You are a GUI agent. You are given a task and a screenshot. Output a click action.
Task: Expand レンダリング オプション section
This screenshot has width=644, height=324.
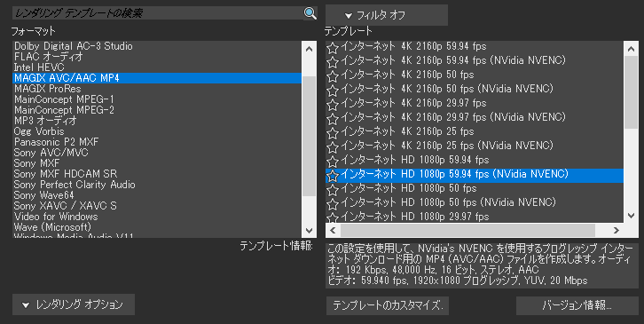click(74, 304)
